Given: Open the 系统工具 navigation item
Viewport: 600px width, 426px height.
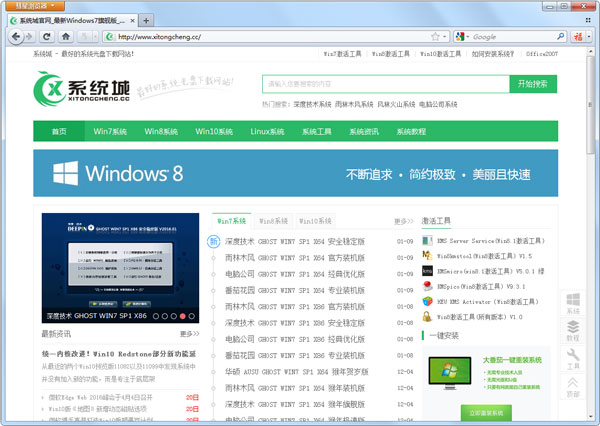Looking at the screenshot, I should (317, 131).
